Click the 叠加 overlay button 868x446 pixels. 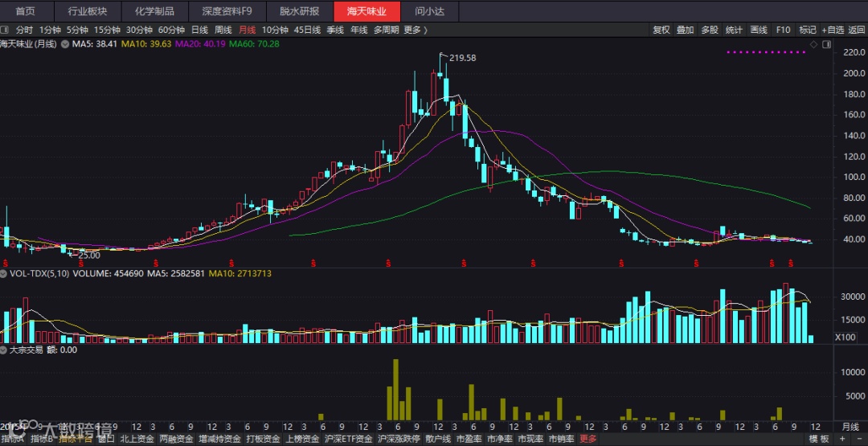[x=686, y=30]
